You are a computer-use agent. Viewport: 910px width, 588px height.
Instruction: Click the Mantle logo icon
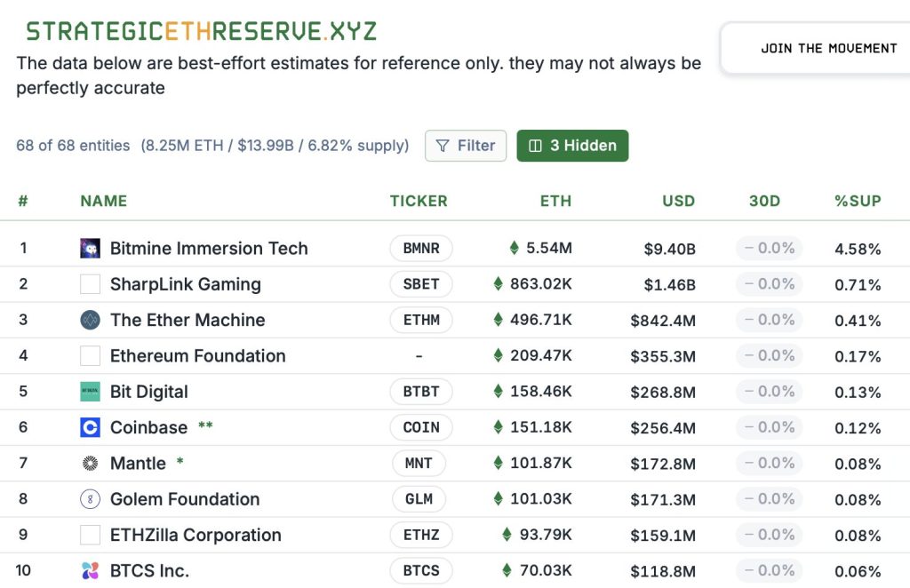point(90,463)
